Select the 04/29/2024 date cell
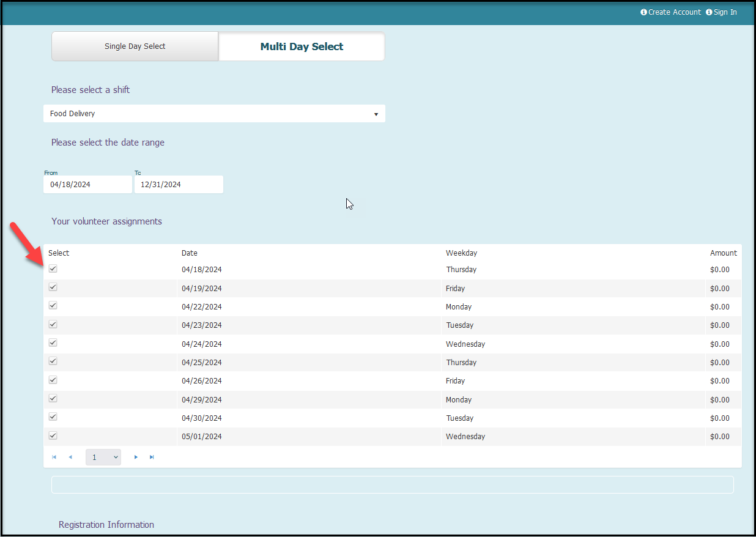Screen dimensions: 756x537 click(x=202, y=400)
